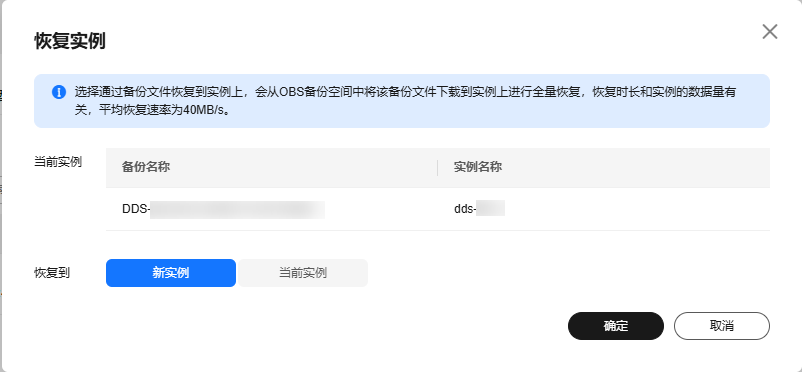Confirm the restore with 确定
Image resolution: width=802 pixels, height=372 pixels.
tap(616, 326)
